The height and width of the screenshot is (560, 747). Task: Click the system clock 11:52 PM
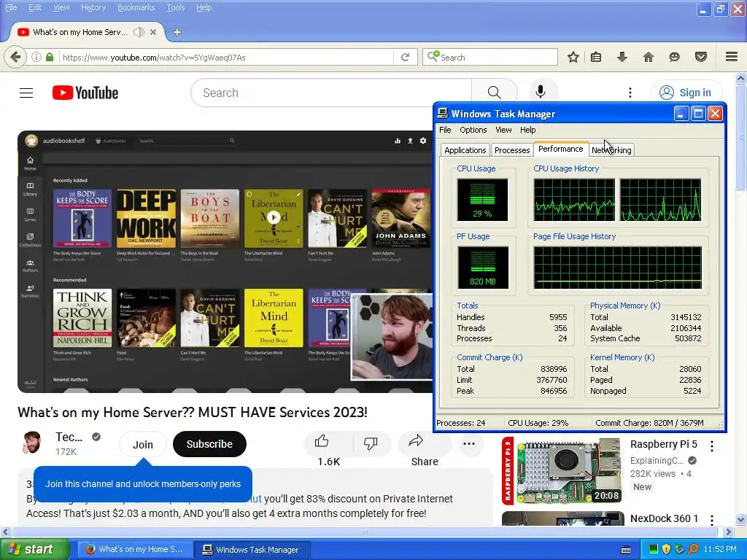tap(720, 550)
